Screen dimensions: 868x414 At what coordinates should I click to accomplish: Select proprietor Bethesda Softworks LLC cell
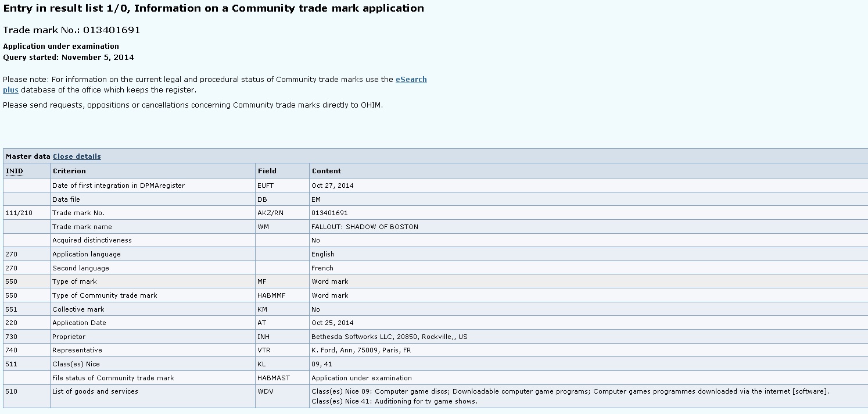point(389,337)
